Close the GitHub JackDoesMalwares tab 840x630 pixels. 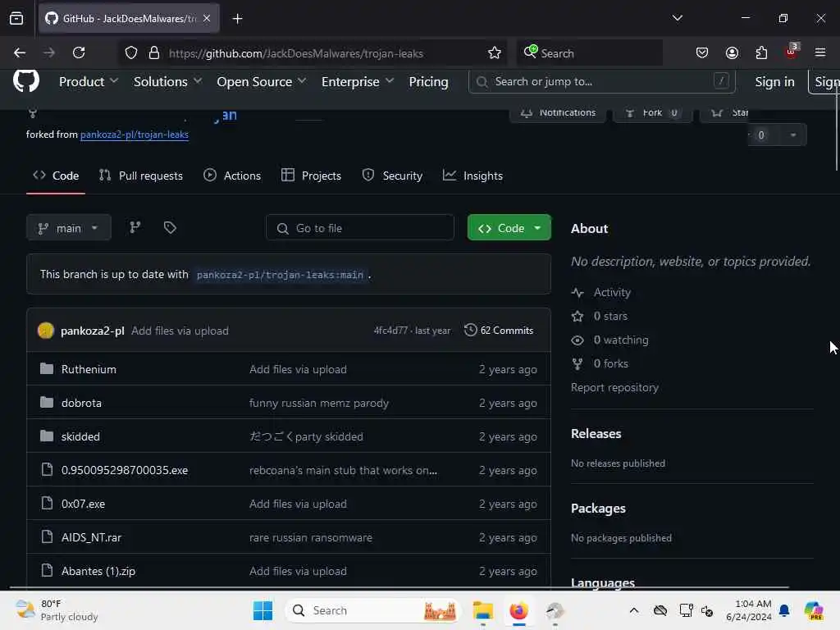[x=207, y=18]
